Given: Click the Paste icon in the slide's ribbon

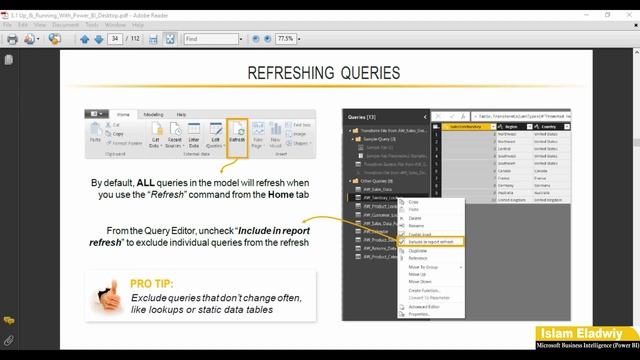Looking at the screenshot, I should 96,129.
